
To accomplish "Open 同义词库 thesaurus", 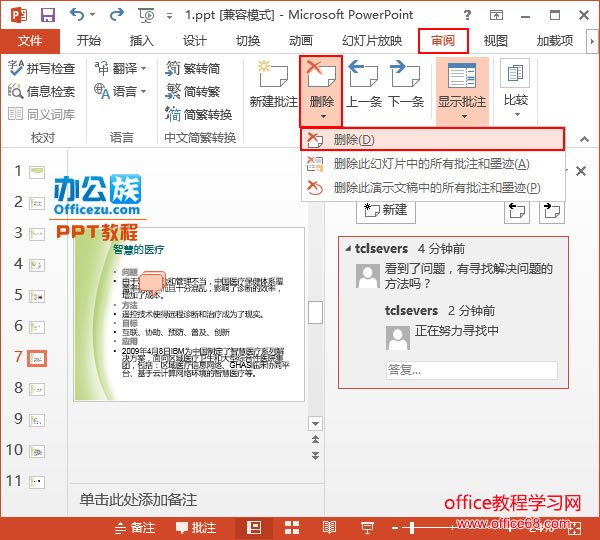I will (41, 114).
